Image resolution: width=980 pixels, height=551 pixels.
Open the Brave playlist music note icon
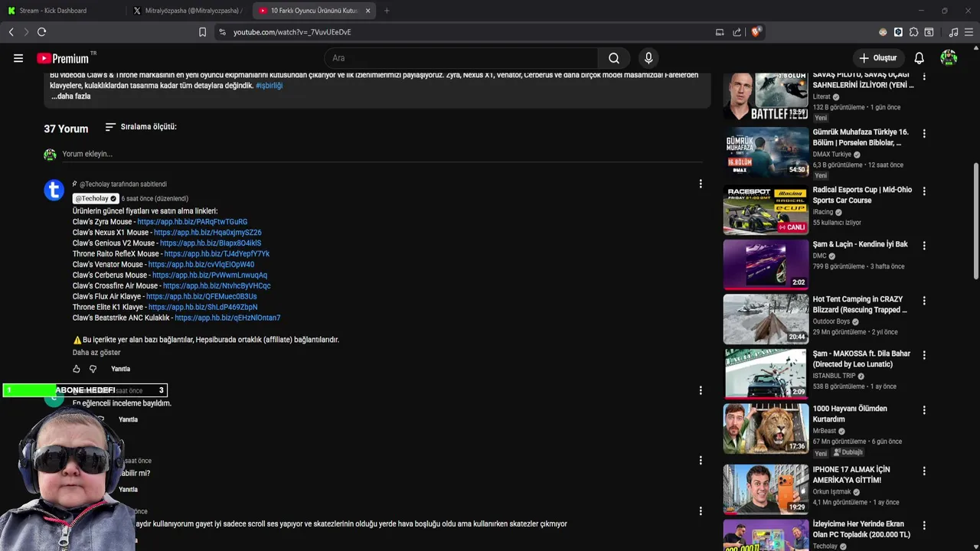coord(953,32)
